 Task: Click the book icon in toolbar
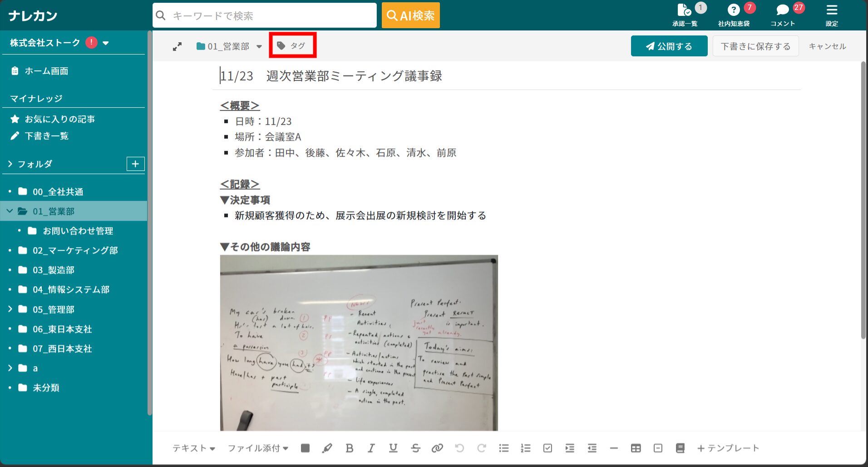680,448
